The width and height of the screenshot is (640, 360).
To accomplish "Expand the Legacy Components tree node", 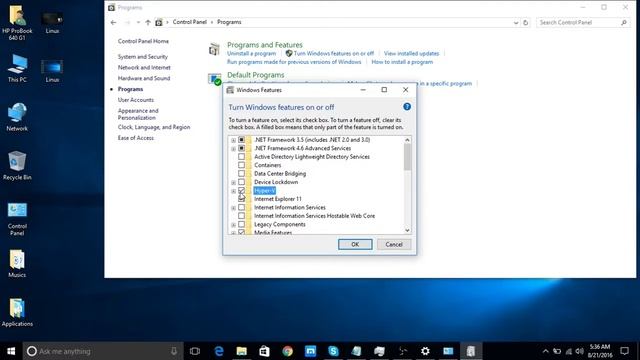I will click(x=233, y=225).
